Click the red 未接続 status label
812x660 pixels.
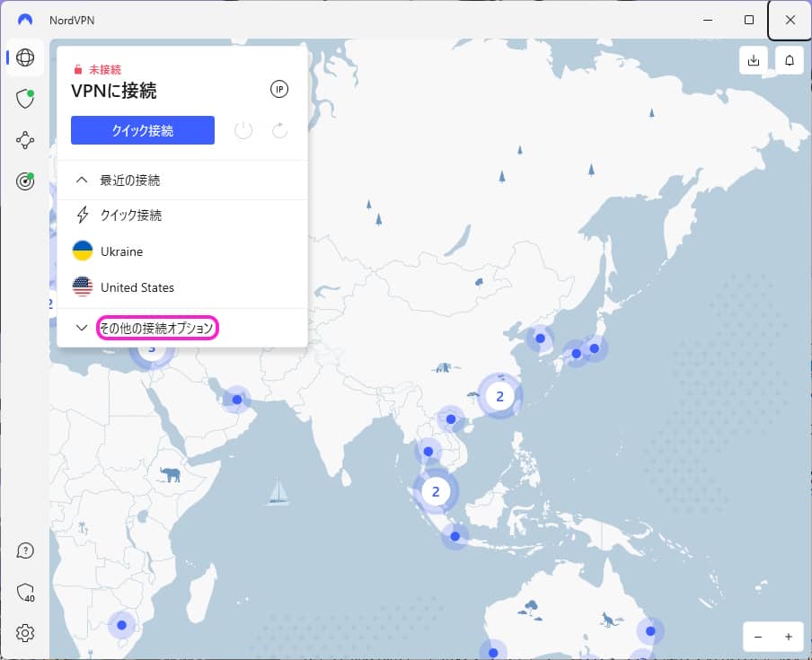pos(104,69)
